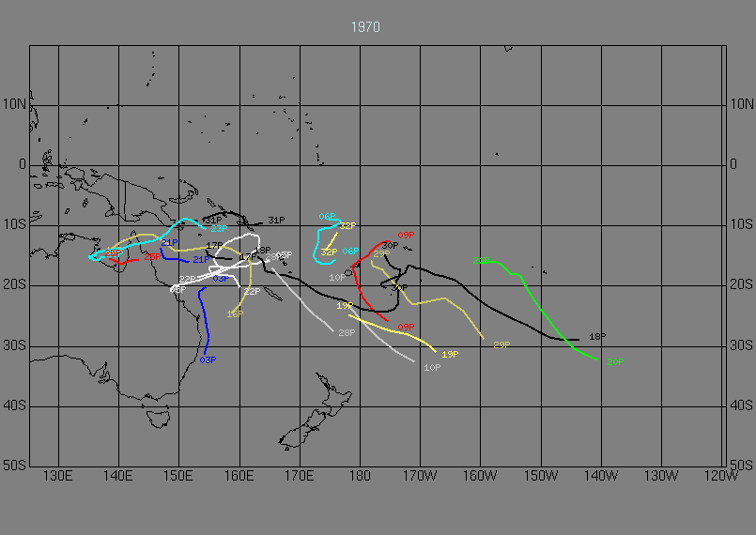This screenshot has height=535, width=756.
Task: Click the 03P label below the blue track
Action: [208, 359]
